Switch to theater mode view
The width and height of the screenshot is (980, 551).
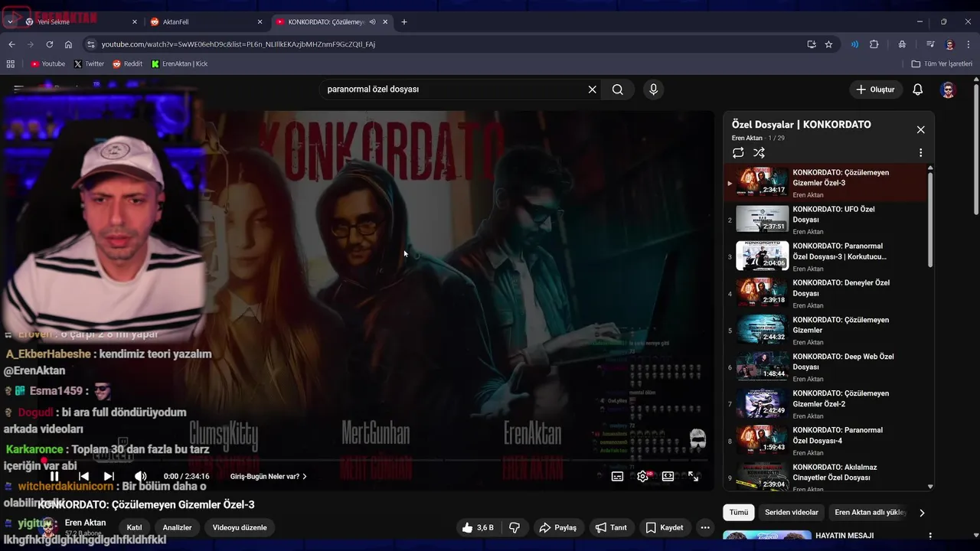click(x=668, y=476)
